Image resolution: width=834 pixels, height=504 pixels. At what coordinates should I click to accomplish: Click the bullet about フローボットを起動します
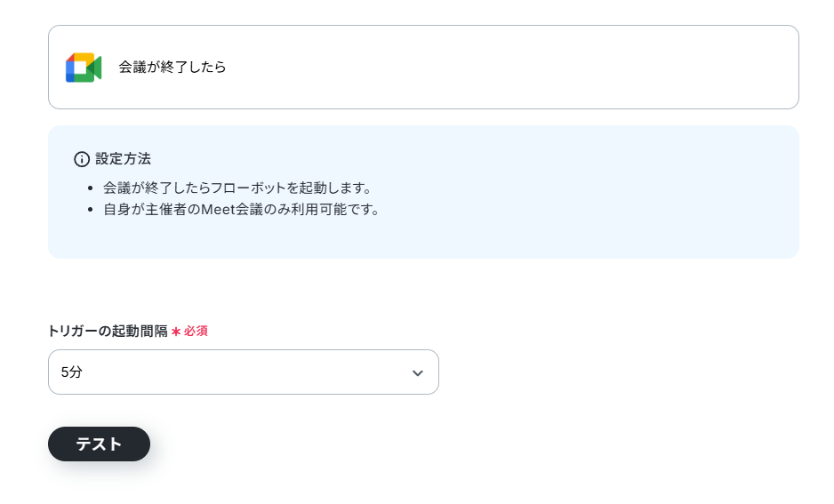237,188
